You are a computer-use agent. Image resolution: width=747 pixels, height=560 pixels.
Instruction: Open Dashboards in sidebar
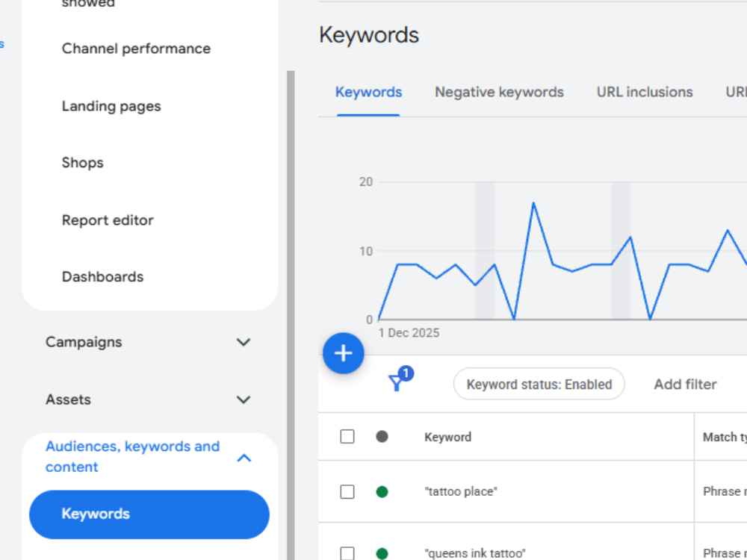[x=102, y=277]
